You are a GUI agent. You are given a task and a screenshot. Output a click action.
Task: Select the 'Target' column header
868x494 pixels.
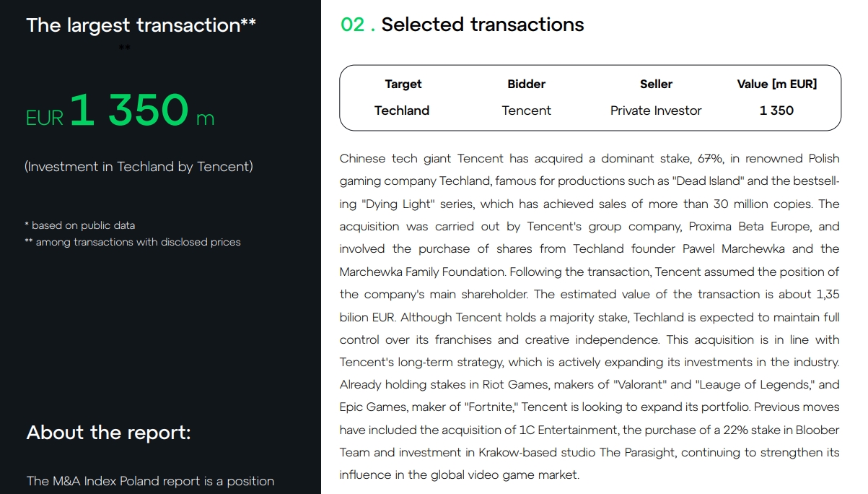(x=403, y=84)
